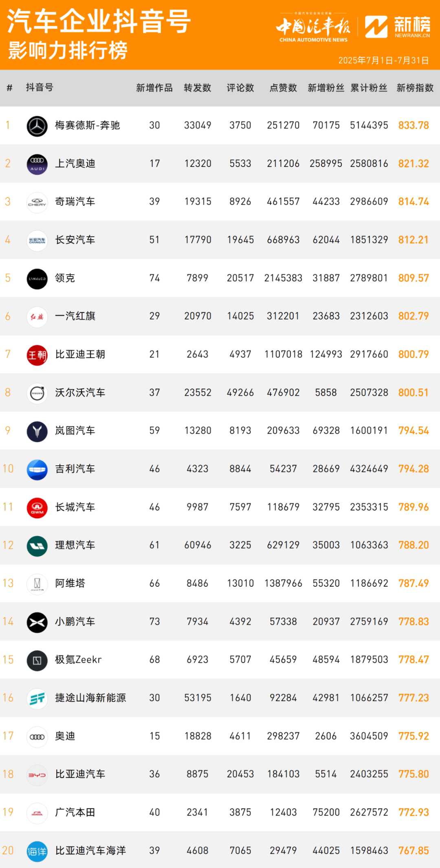
Task: Click the title 汽车企业抖音号
Action: [x=99, y=21]
